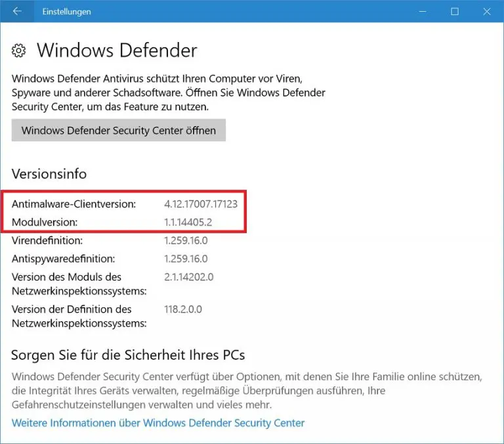Close the Einstellungen window
504x444 pixels.
(486, 11)
